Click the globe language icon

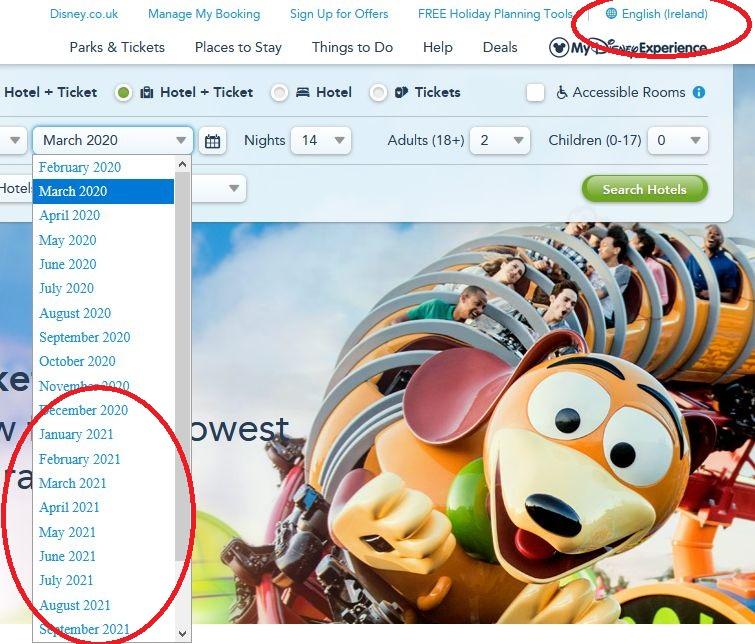611,13
